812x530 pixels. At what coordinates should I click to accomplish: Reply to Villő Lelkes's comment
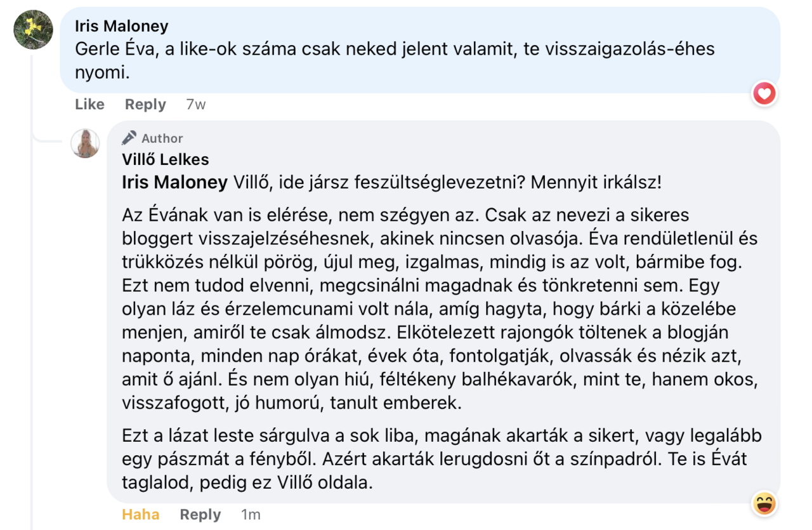200,515
